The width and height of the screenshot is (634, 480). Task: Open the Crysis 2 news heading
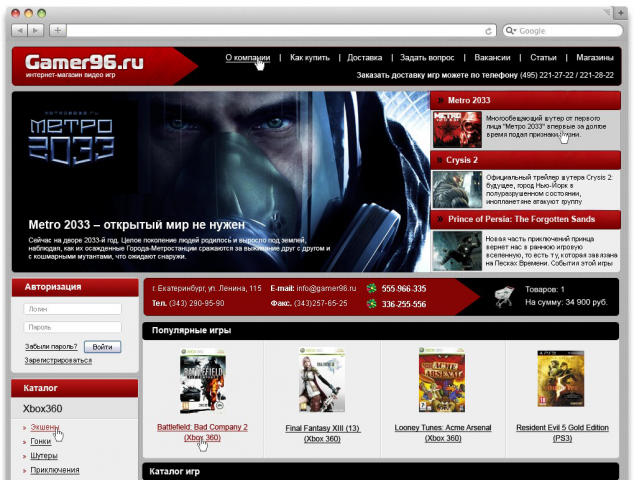pos(462,160)
